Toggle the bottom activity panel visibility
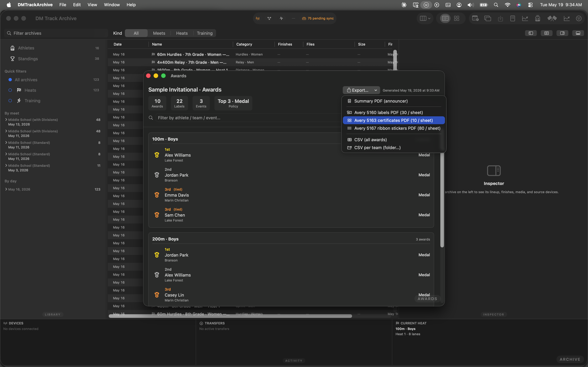This screenshot has width=588, height=367. [578, 33]
